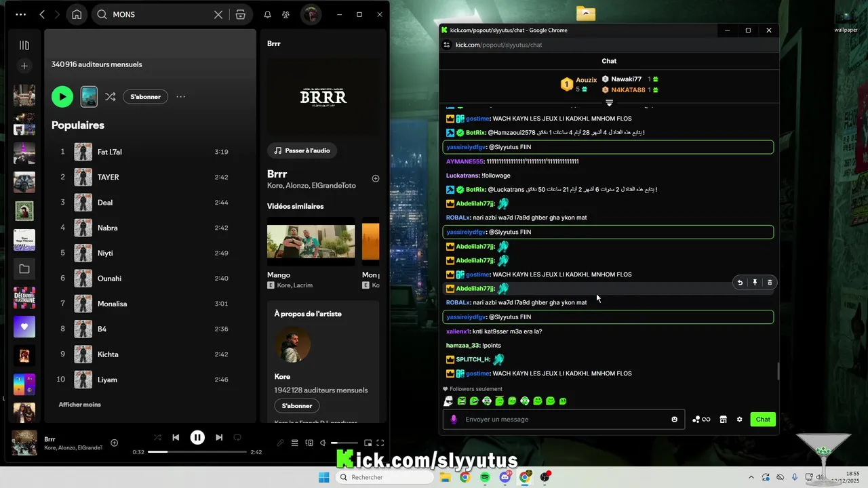Viewport: 868px width, 488px height.
Task: Open the mini player
Action: pos(368,443)
